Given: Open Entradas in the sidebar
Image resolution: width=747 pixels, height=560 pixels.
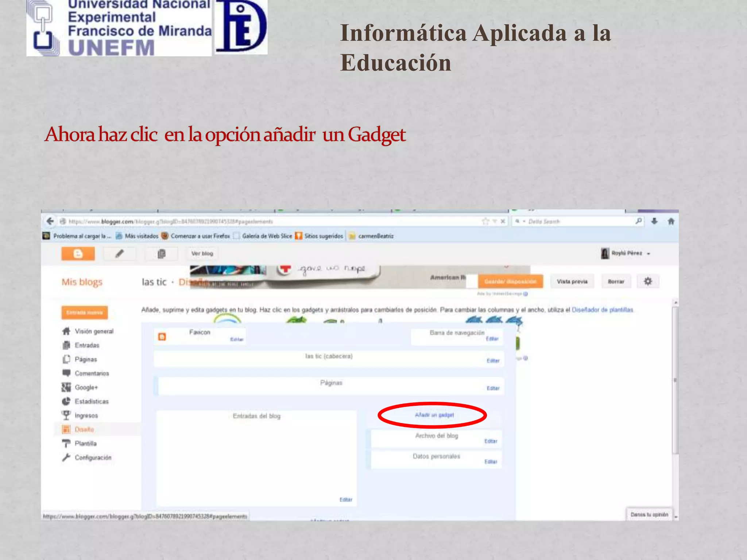Looking at the screenshot, I should coord(87,345).
